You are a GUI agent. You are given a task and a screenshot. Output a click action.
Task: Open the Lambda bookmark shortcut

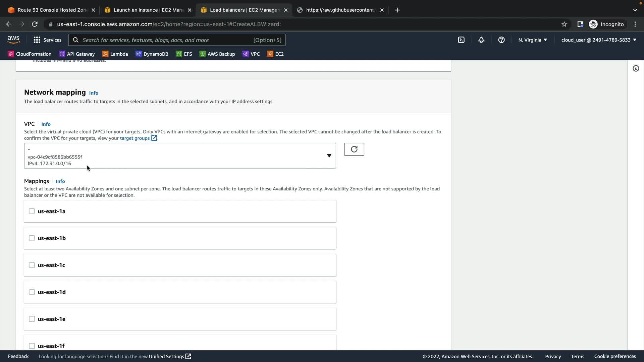point(115,54)
